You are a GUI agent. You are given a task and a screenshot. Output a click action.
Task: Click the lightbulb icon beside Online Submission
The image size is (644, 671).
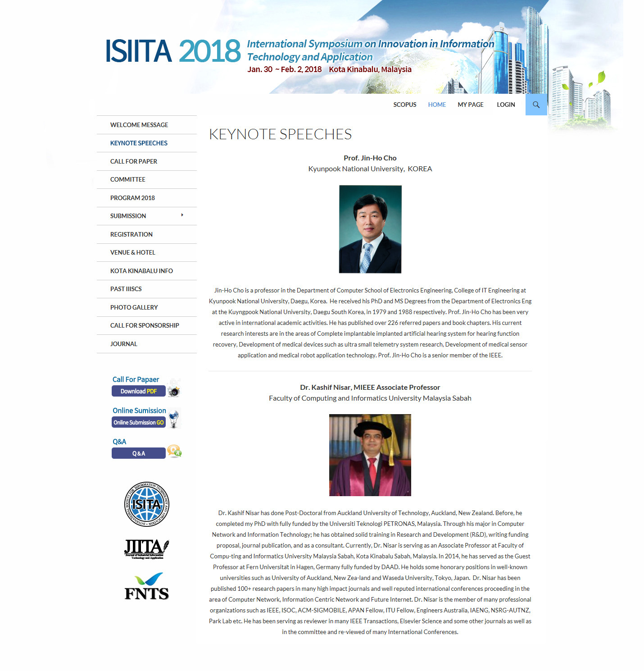pyautogui.click(x=174, y=419)
